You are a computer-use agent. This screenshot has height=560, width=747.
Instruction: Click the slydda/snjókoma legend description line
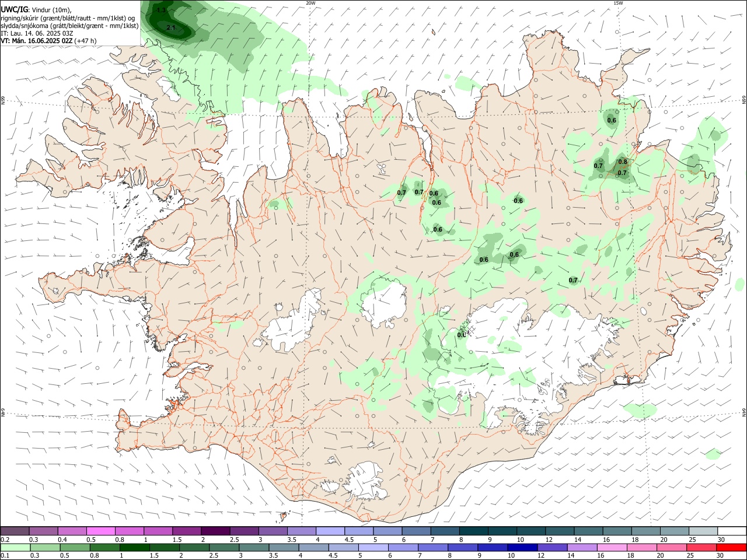69,26
